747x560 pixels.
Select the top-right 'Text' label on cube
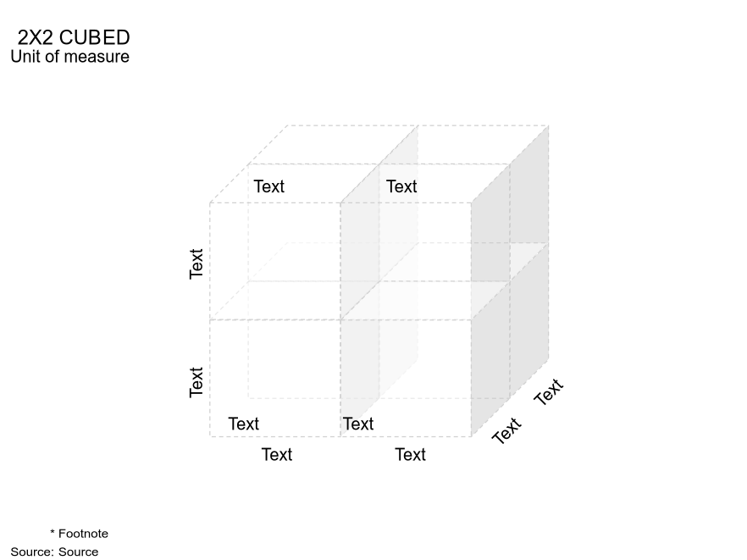(x=401, y=186)
